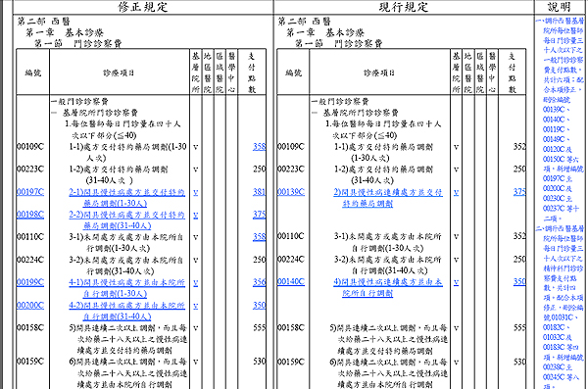This screenshot has width=588, height=389.
Task: Click the 00199C code link
Action: (30, 282)
